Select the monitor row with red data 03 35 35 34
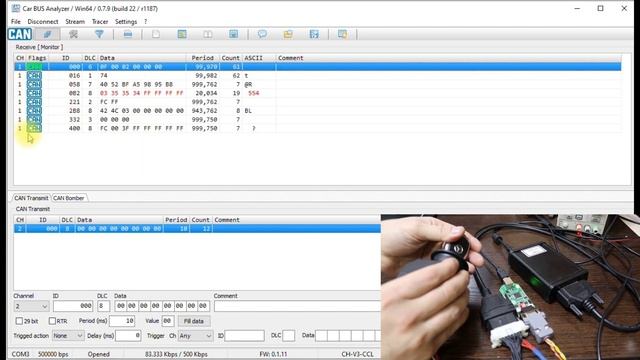The image size is (640, 360). pyautogui.click(x=318, y=93)
